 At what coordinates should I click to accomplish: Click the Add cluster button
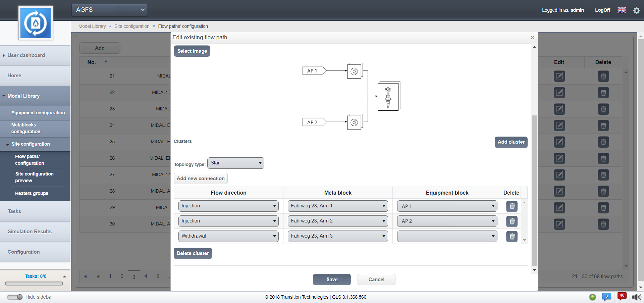(x=511, y=142)
